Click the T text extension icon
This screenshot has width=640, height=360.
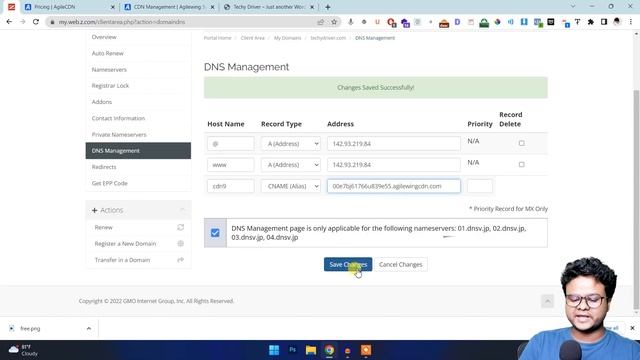click(x=577, y=22)
